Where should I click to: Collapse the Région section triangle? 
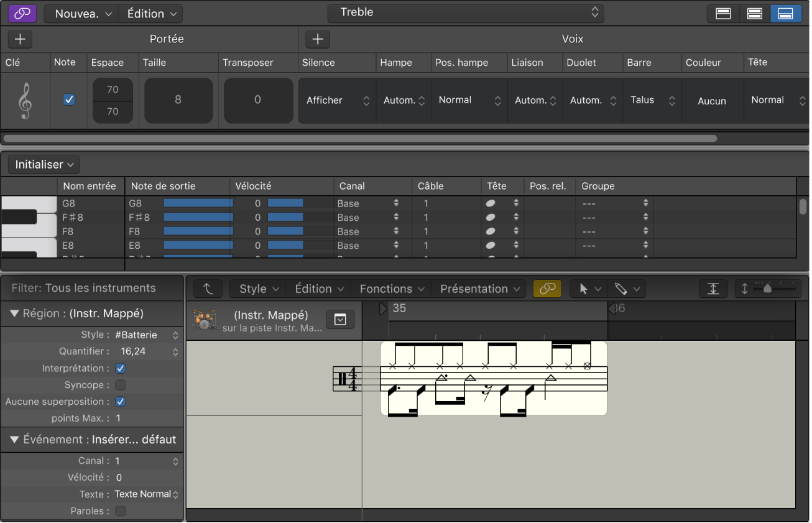click(x=14, y=313)
